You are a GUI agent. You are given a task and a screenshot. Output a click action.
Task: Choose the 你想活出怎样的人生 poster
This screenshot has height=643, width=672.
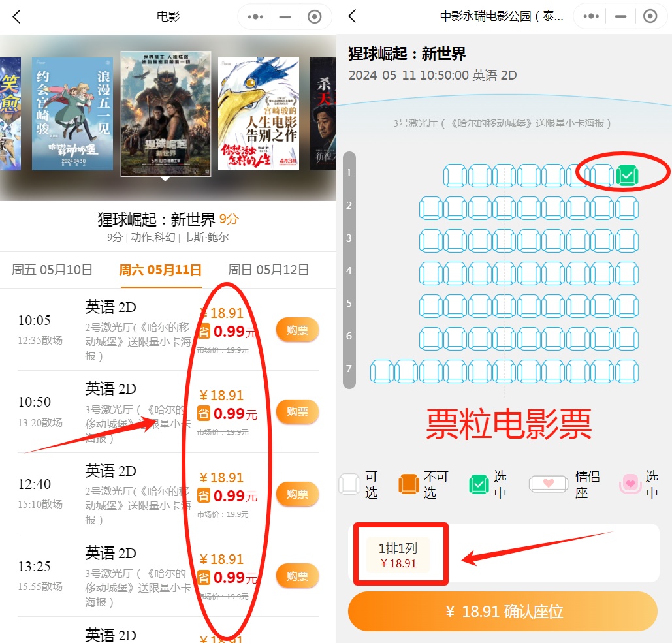click(259, 114)
